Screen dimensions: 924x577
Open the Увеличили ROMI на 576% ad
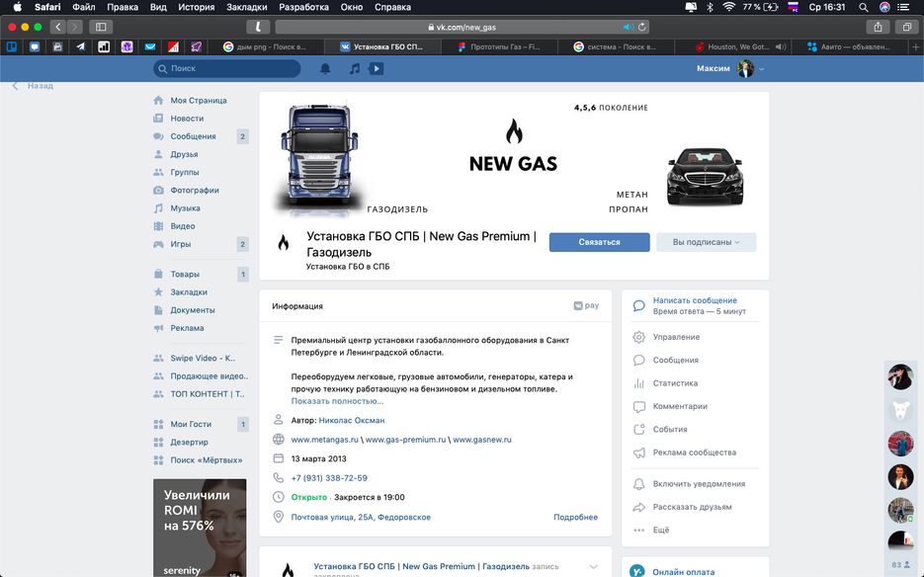tap(200, 528)
